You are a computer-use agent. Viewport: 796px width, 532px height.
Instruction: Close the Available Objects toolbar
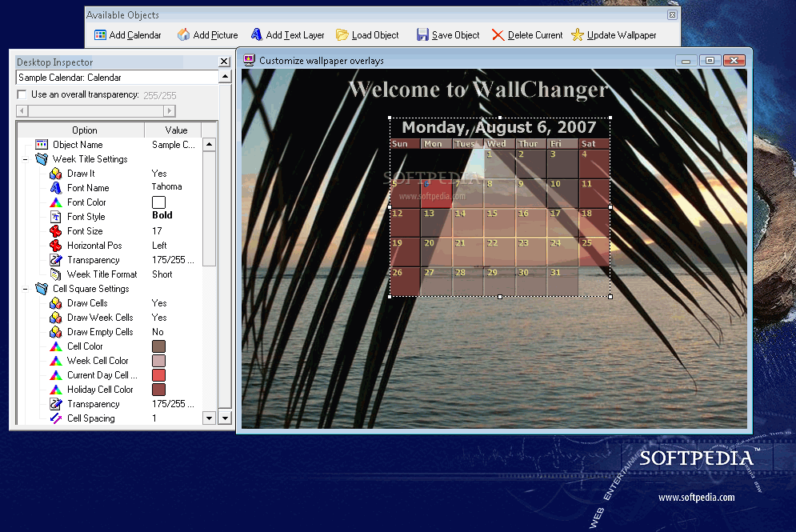(672, 14)
